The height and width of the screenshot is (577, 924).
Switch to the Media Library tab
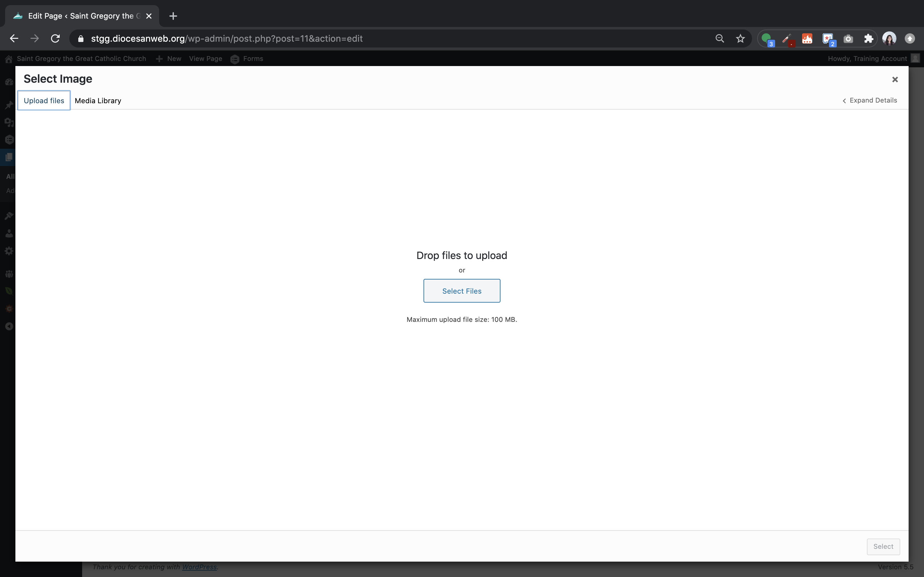click(98, 101)
